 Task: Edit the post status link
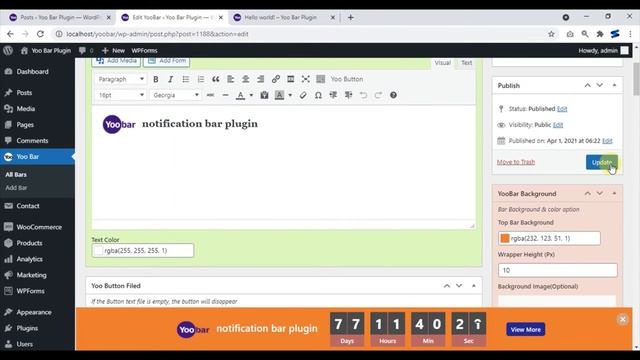point(562,109)
